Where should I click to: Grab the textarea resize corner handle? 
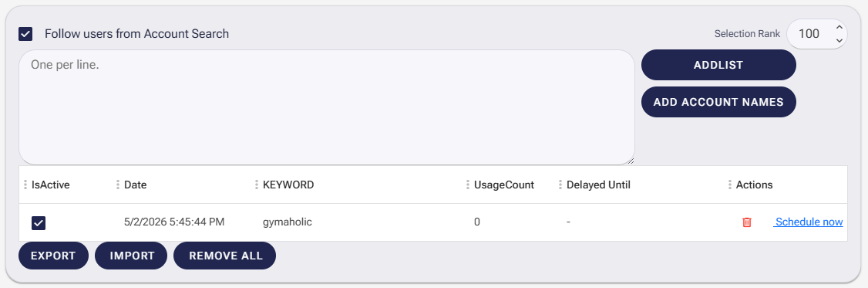coord(630,161)
